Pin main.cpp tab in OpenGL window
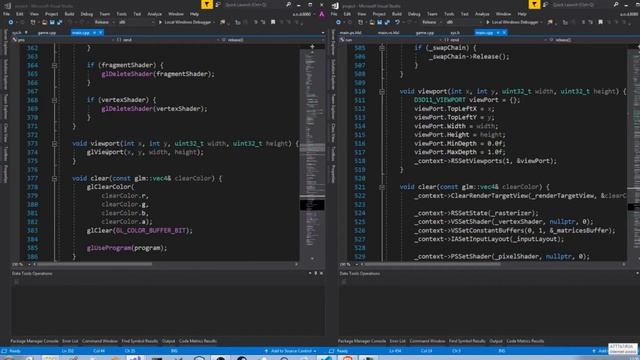640x360 pixels. (x=94, y=32)
